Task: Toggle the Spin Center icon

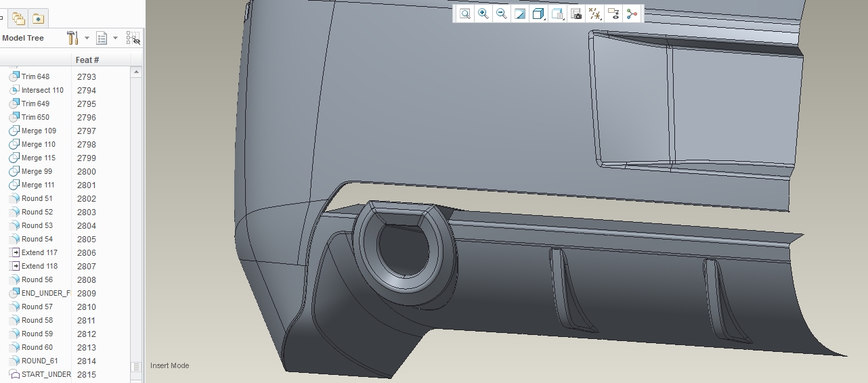Action: click(632, 14)
